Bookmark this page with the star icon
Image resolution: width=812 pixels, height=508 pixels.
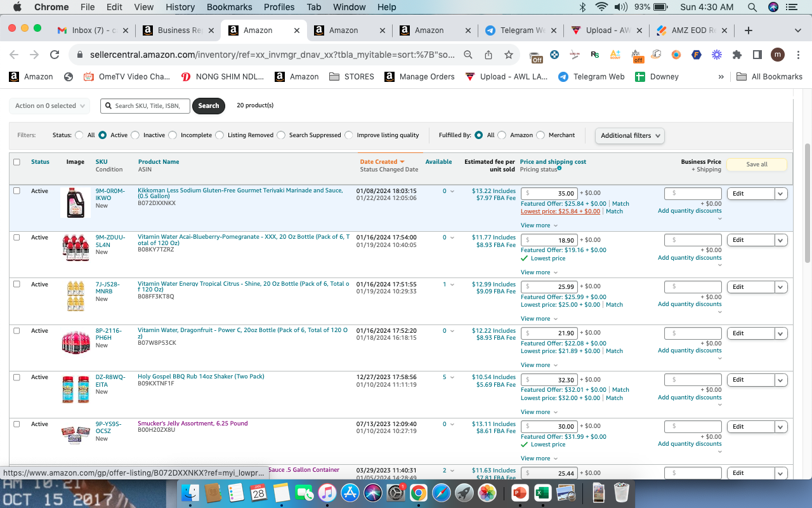coord(509,55)
